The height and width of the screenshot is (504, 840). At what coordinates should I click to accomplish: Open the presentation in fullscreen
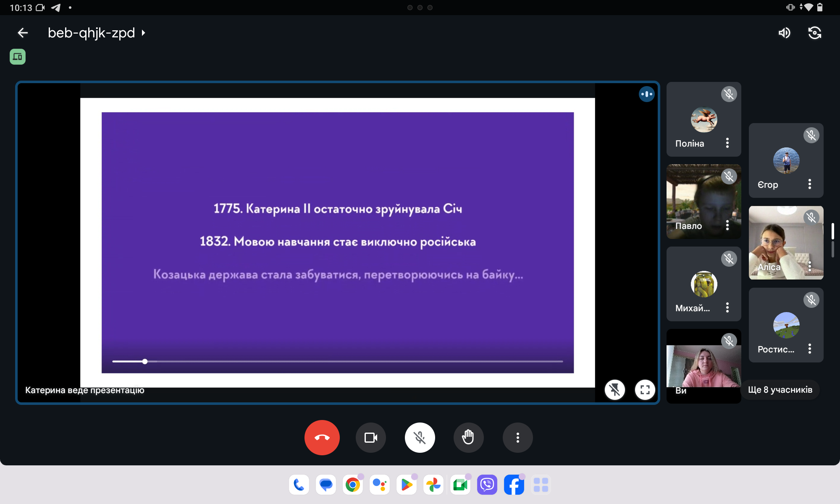click(645, 390)
